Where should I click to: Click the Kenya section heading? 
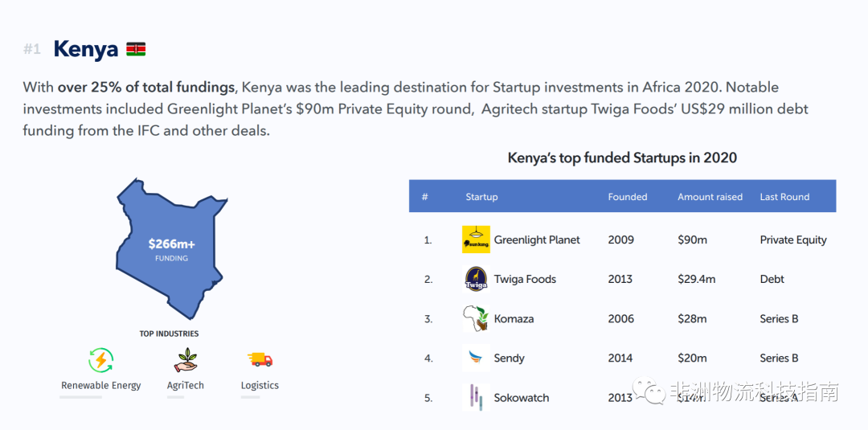[85, 50]
